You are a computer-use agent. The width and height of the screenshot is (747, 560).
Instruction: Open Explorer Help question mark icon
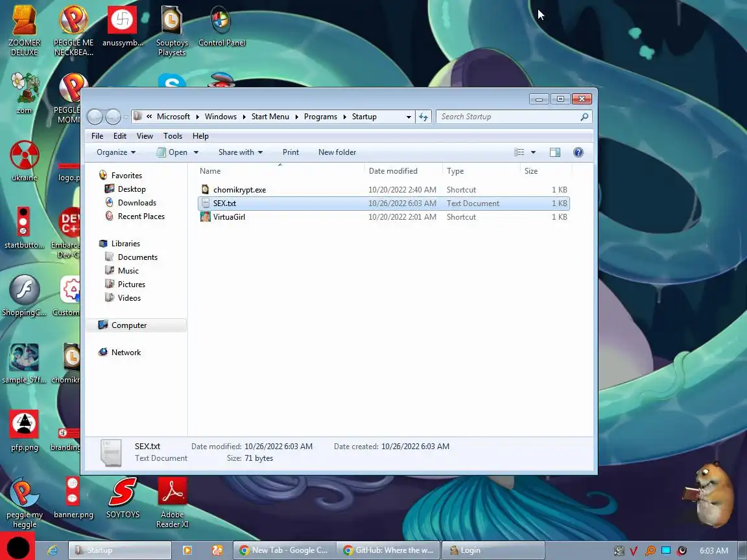pyautogui.click(x=578, y=152)
